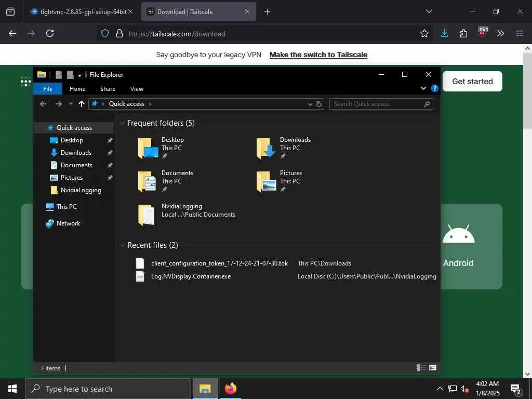The height and width of the screenshot is (399, 532).
Task: Follow Make the switch to Tailscale link
Action: pyautogui.click(x=318, y=55)
